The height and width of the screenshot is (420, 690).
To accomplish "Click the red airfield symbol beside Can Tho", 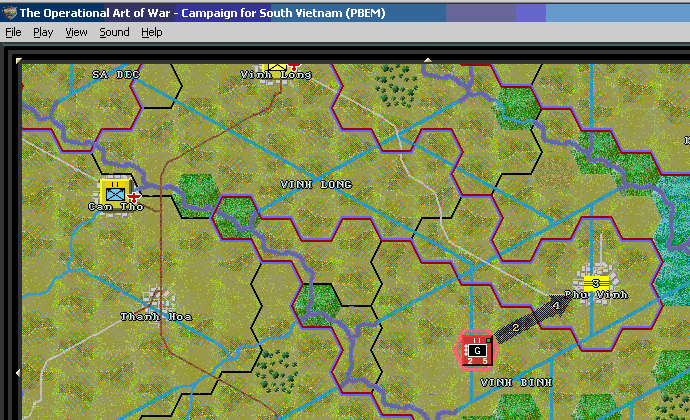I will tap(134, 196).
